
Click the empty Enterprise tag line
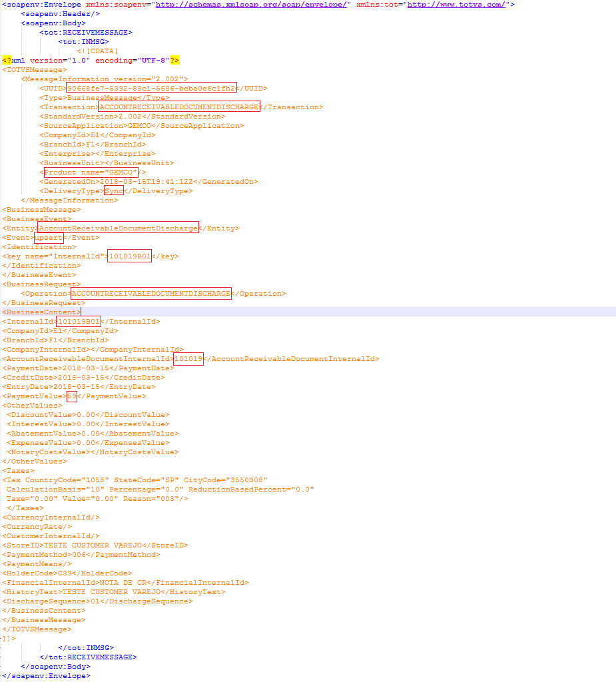pos(97,154)
